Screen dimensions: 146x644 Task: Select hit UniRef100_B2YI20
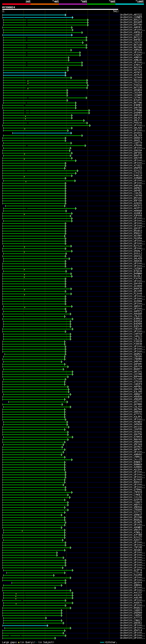pos(131,246)
